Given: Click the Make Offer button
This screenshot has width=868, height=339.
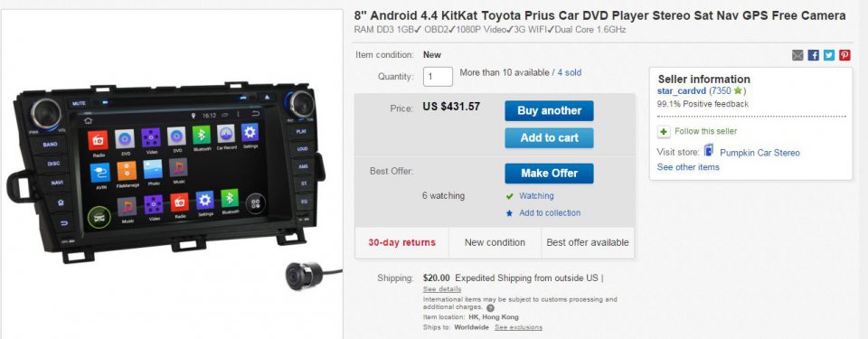Looking at the screenshot, I should [549, 174].
